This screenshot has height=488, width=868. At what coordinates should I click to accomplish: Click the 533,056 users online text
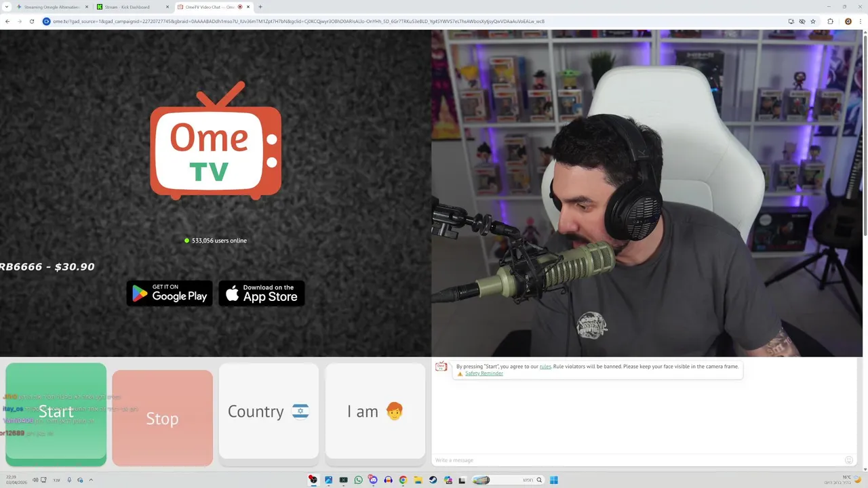(x=219, y=241)
